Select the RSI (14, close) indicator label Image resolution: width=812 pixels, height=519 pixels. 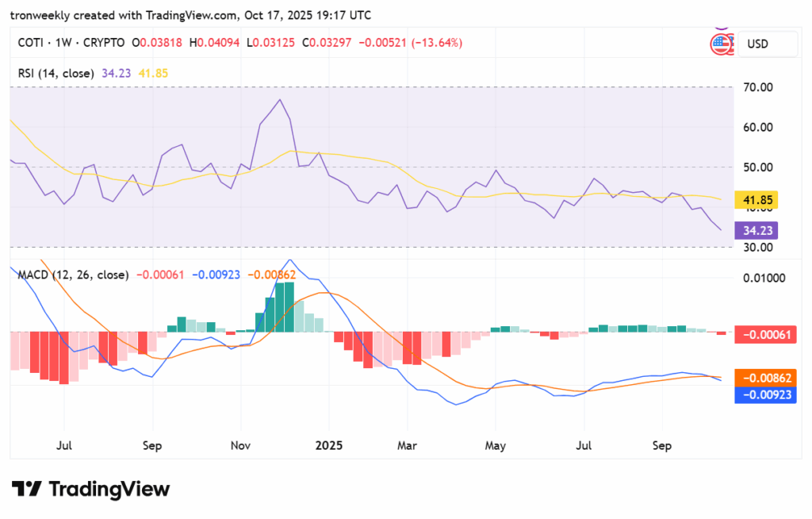(56, 73)
